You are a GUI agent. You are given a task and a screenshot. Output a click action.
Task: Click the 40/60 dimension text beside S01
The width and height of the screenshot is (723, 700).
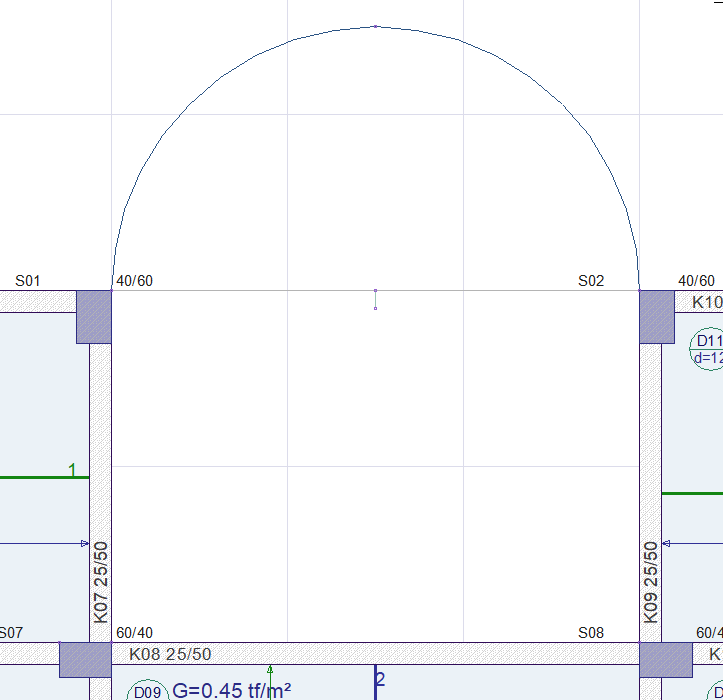pos(134,281)
